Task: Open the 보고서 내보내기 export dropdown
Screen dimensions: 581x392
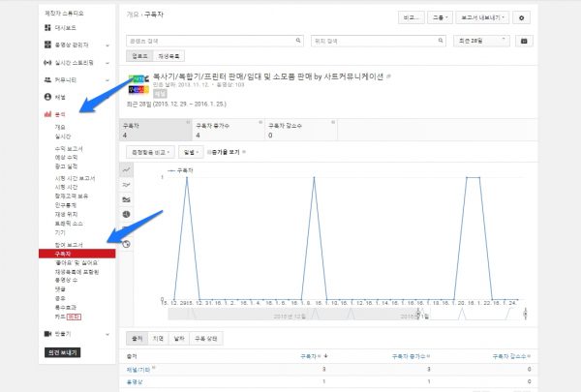Action: [482, 17]
